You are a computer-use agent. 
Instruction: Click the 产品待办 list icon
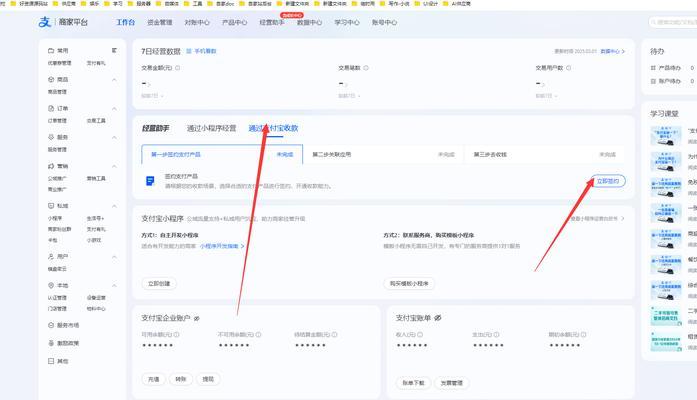[x=653, y=68]
